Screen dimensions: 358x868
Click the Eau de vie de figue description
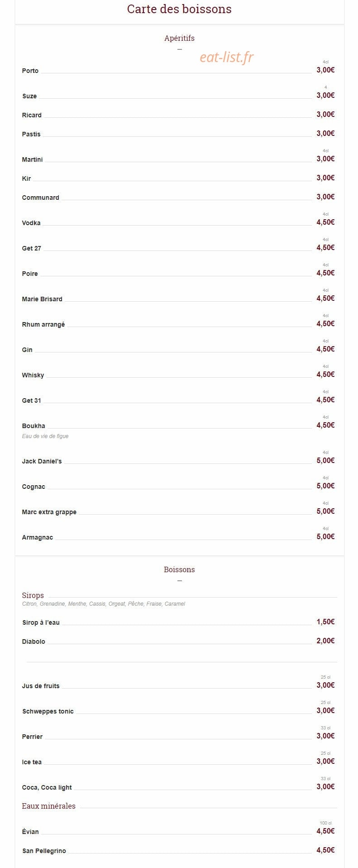[x=45, y=436]
